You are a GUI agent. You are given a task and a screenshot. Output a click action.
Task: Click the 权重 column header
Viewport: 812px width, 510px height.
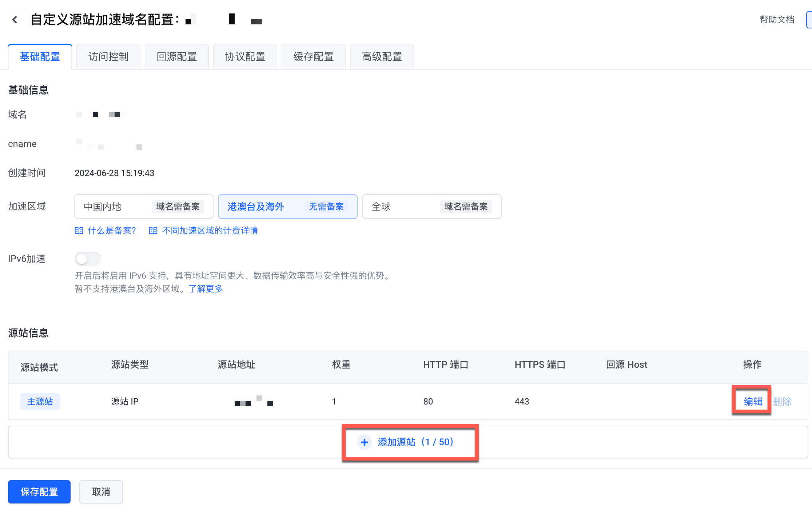pos(341,364)
